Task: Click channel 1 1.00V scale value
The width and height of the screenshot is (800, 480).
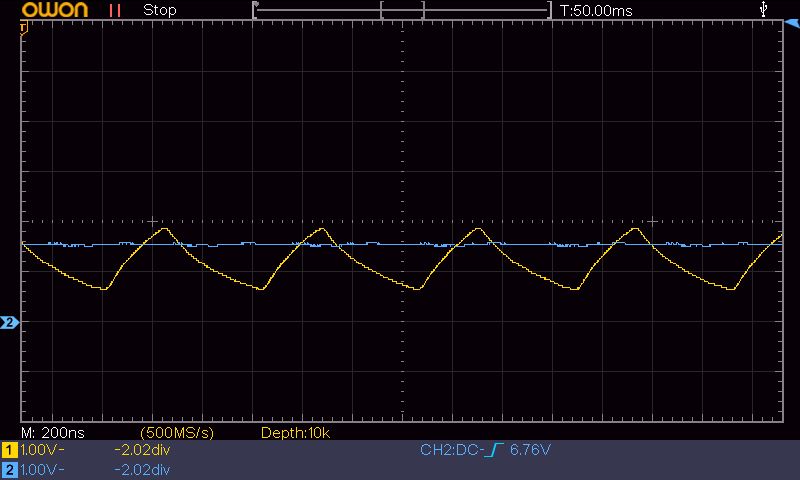Action: click(42, 450)
